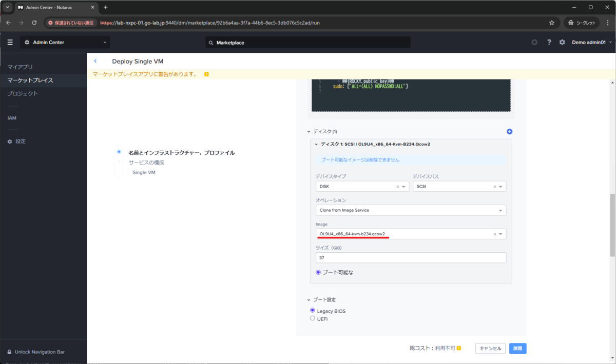Image resolution: width=616 pixels, height=364 pixels.
Task: Click the cancel button
Action: [490, 348]
